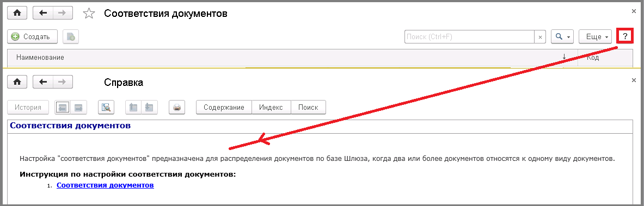This screenshot has height=206, width=644.
Task: Open the Соответствия документов instruction link
Action: pos(105,185)
